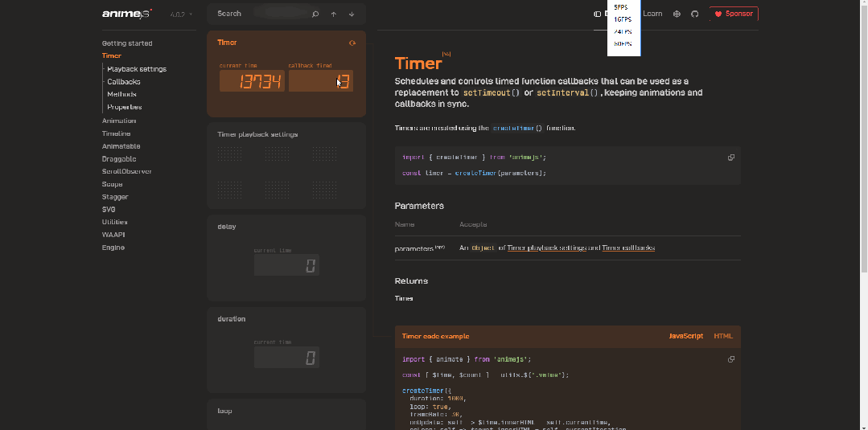Open WAAPI section in sidebar
Viewport: 868px width, 430px height.
pos(113,235)
